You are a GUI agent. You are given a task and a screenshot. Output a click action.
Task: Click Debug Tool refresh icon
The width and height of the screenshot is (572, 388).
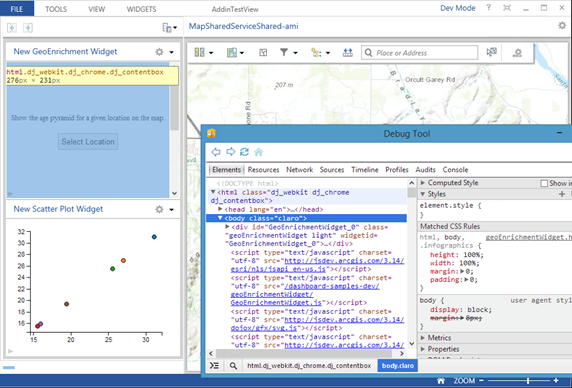[244, 152]
